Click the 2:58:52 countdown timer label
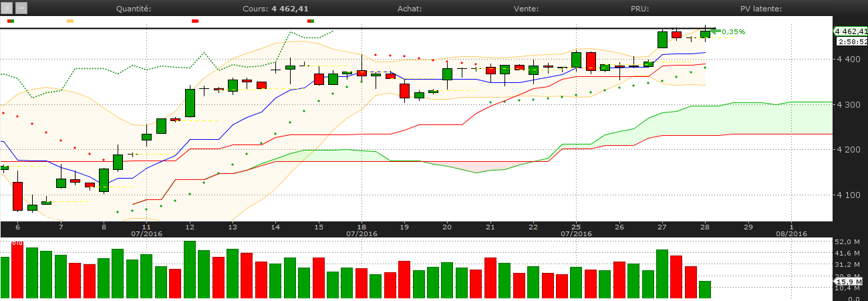The image size is (868, 301). 850,41
